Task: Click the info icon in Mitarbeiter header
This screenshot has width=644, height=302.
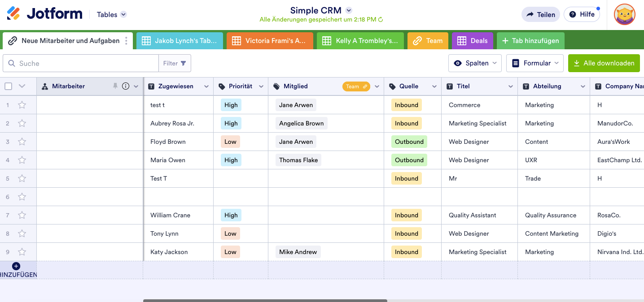Action: 126,86
